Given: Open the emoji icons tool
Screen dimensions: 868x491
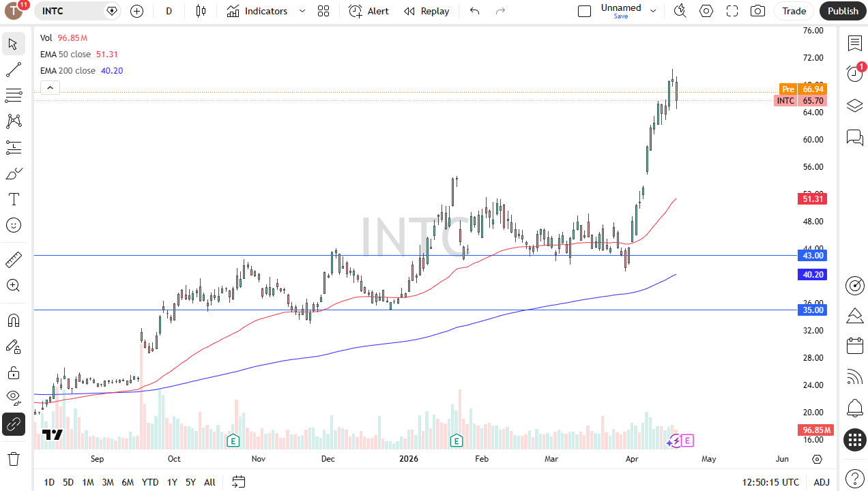Looking at the screenshot, I should tap(13, 225).
